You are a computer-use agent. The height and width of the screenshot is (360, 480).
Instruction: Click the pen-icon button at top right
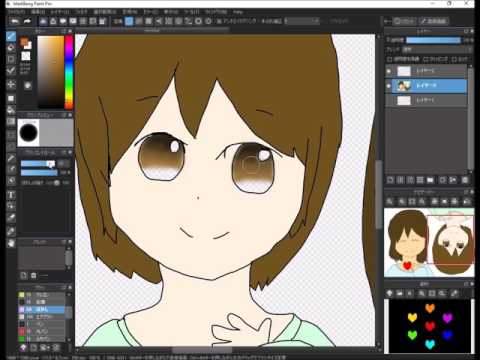pyautogui.click(x=434, y=21)
